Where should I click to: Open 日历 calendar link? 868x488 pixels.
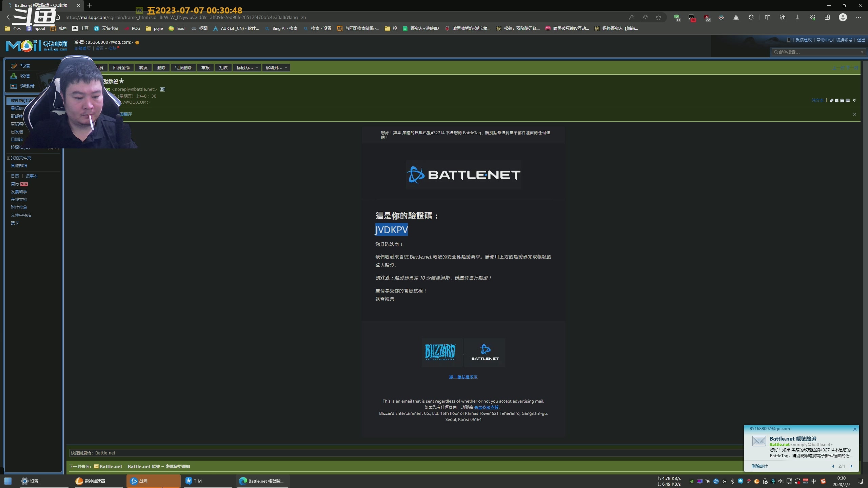click(15, 176)
